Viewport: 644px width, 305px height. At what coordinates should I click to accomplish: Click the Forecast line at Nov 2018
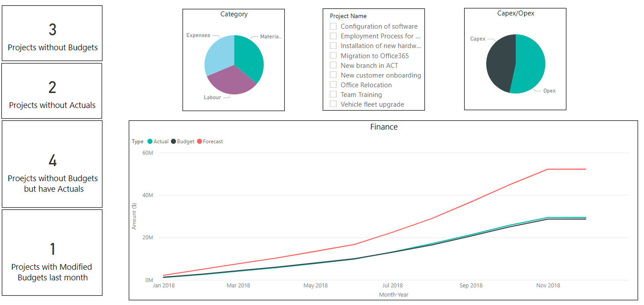[547, 168]
